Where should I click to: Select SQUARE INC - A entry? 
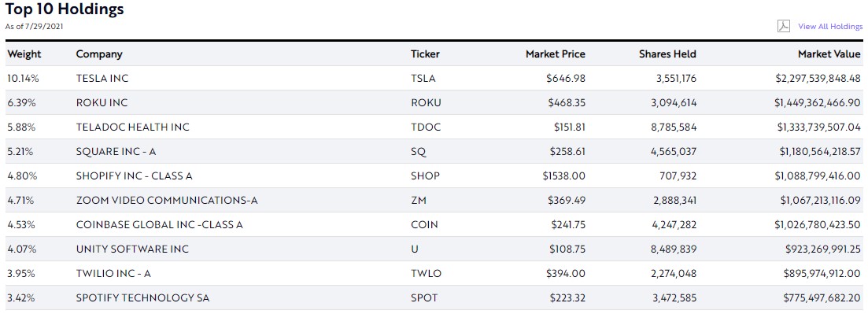116,152
